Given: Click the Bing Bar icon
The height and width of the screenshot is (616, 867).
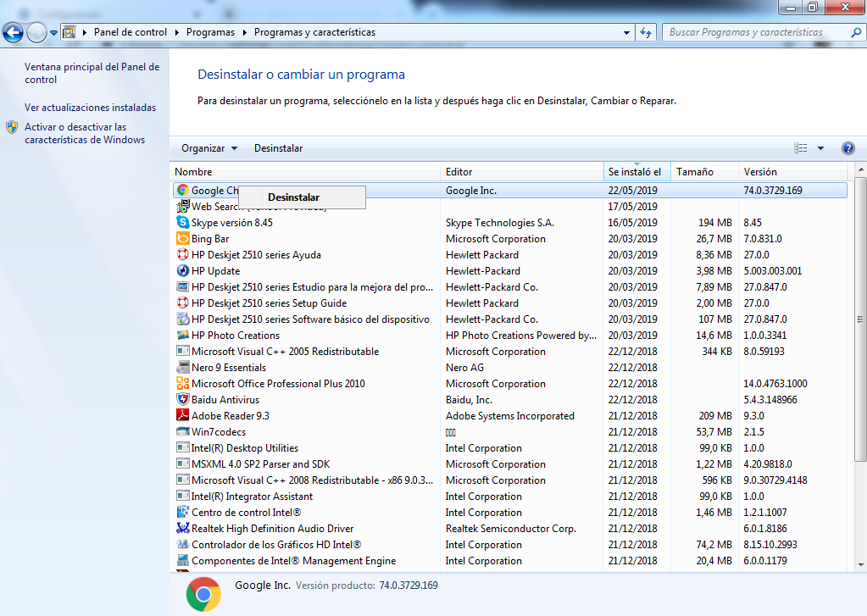Looking at the screenshot, I should (x=182, y=238).
